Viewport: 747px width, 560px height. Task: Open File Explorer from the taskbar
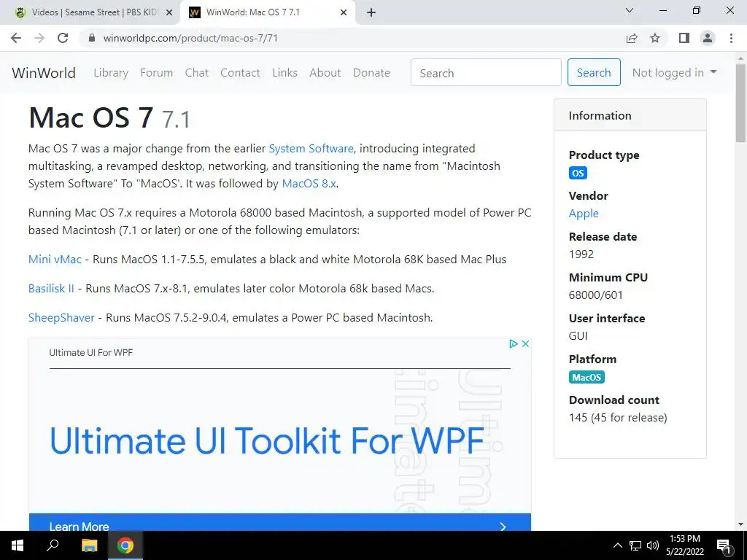(x=89, y=545)
